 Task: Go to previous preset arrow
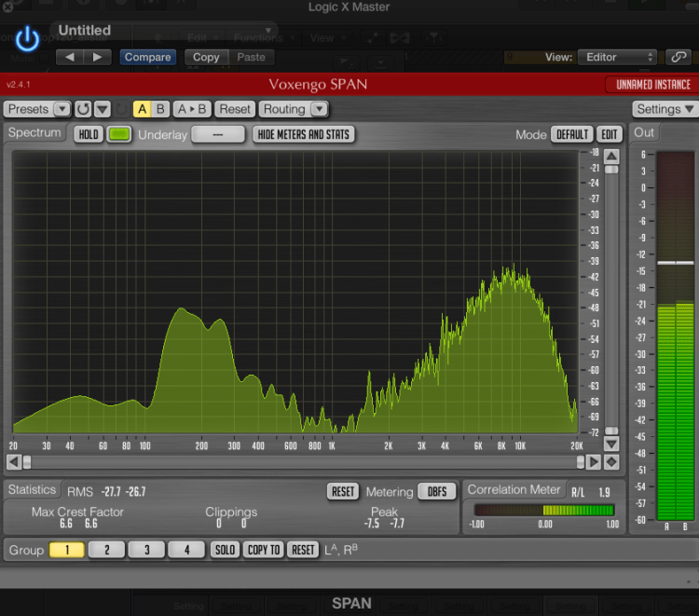(70, 57)
